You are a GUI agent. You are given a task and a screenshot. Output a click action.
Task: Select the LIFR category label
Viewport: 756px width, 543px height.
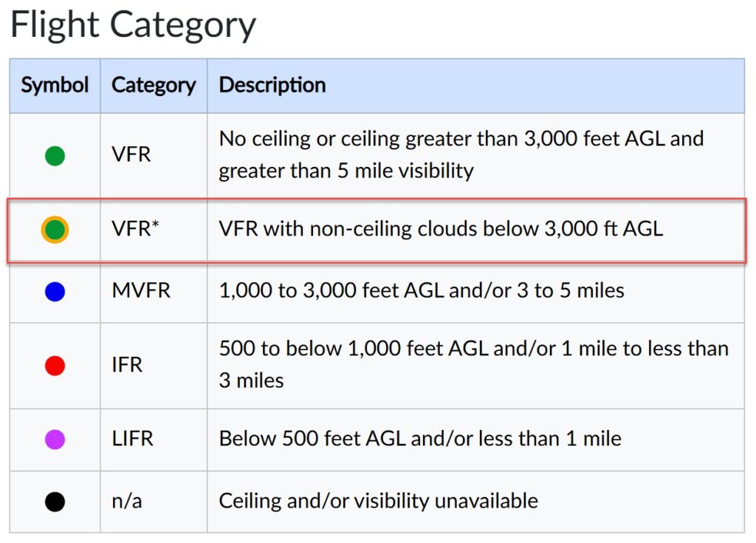click(132, 439)
